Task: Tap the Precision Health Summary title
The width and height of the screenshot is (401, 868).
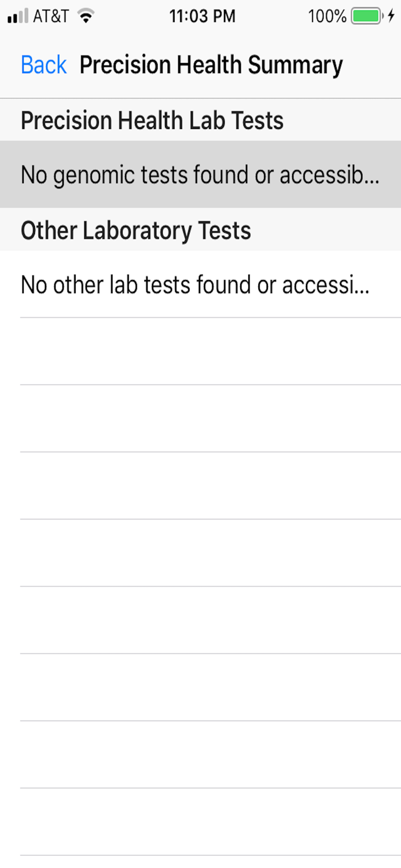Action: 212,64
